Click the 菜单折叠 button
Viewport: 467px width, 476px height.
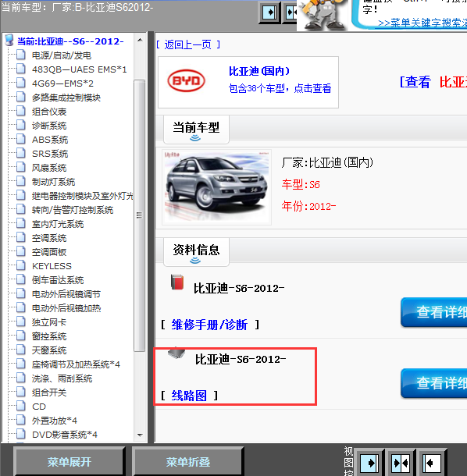(x=188, y=462)
